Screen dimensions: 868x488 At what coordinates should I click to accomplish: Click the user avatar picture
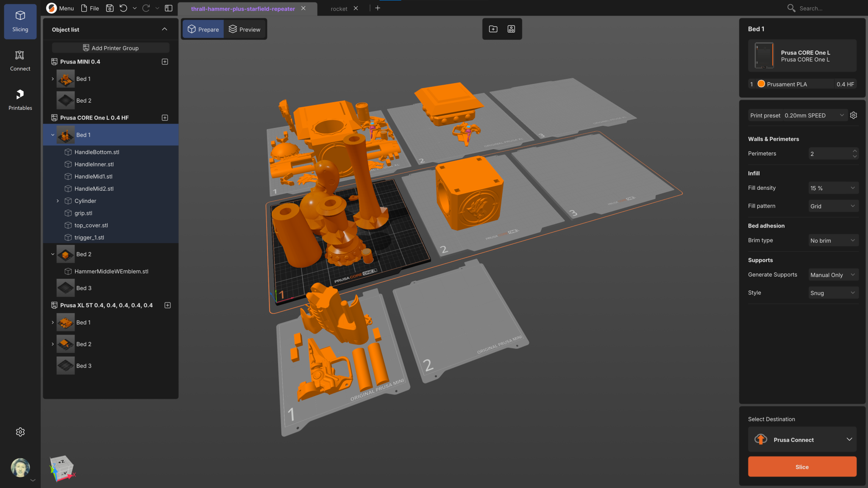pos(20,468)
